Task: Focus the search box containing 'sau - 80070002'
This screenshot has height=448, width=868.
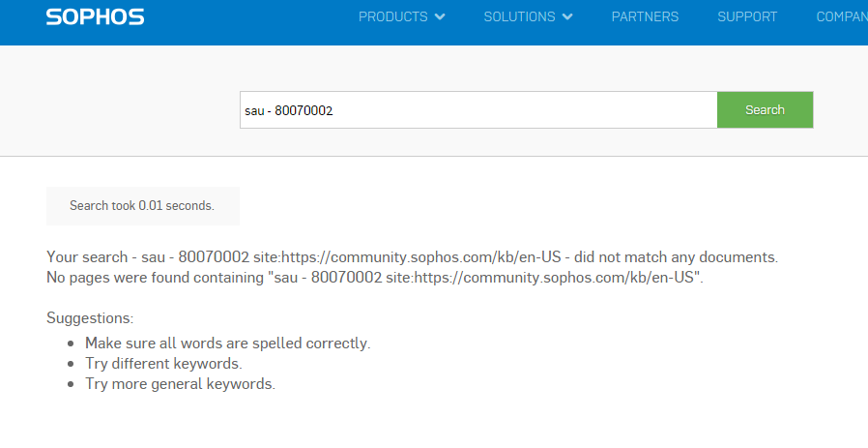Action: point(478,109)
